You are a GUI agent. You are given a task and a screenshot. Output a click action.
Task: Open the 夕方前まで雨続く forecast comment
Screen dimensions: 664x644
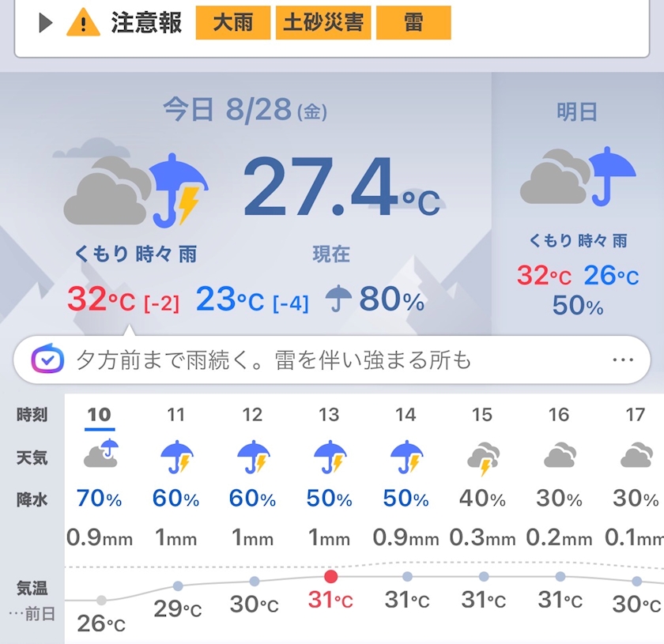pyautogui.click(x=274, y=360)
